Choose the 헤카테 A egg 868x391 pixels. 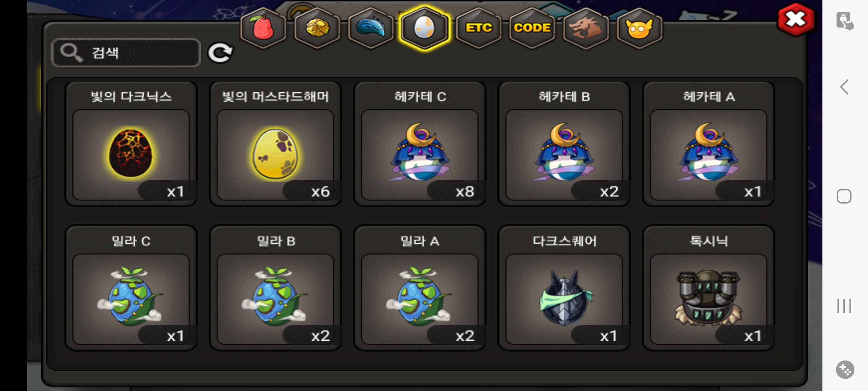coord(709,144)
